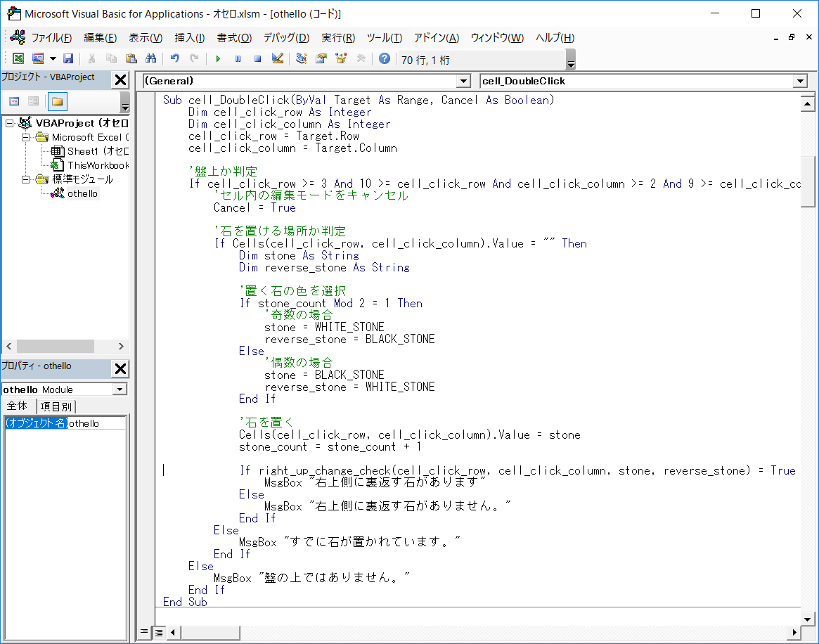Open the (General) object dropdown
This screenshot has height=644, width=819.
click(463, 82)
